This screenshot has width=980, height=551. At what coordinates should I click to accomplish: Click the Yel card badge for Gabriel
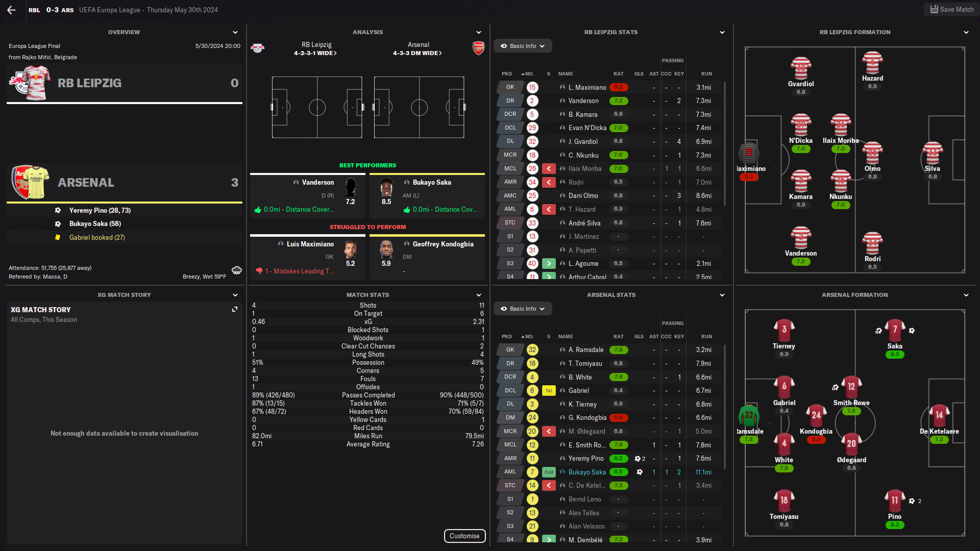[x=549, y=390]
